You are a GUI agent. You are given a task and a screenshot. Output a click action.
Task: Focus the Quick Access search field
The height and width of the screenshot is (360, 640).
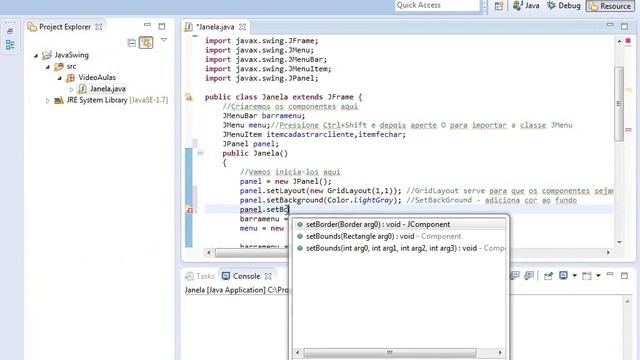coord(437,5)
